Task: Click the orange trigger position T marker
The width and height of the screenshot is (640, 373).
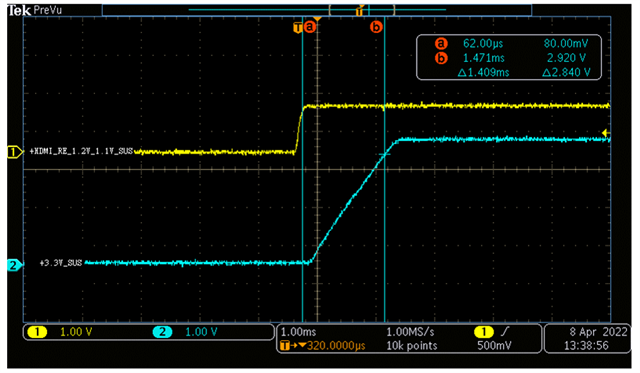Action: point(298,28)
